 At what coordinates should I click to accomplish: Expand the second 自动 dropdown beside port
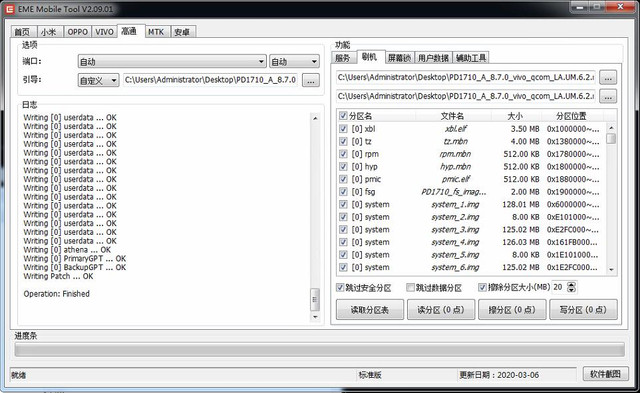coord(294,62)
